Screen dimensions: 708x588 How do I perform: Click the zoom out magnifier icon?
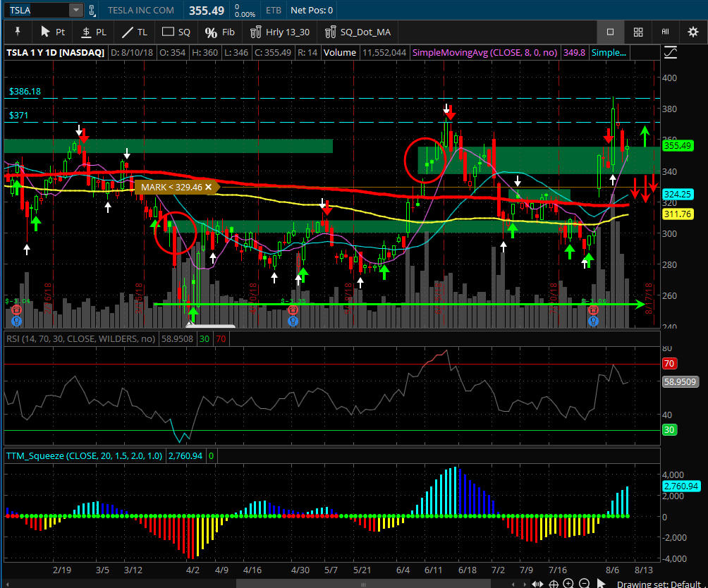point(584,583)
